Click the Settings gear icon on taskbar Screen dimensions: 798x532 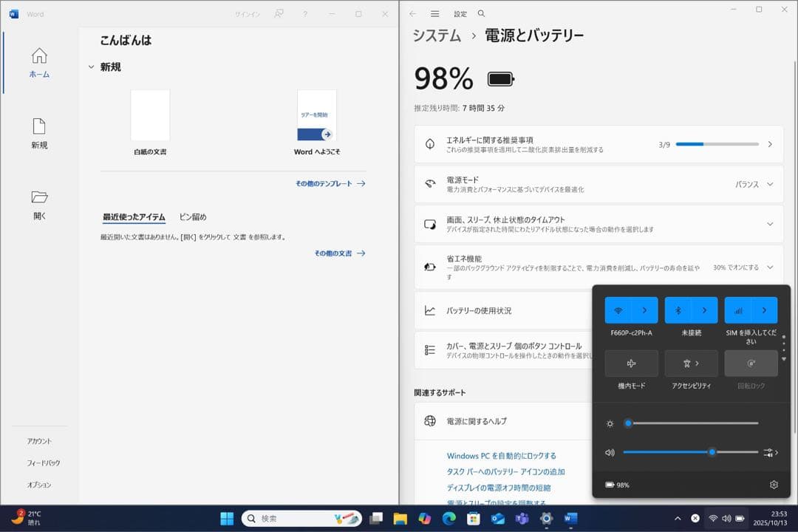coord(547,518)
